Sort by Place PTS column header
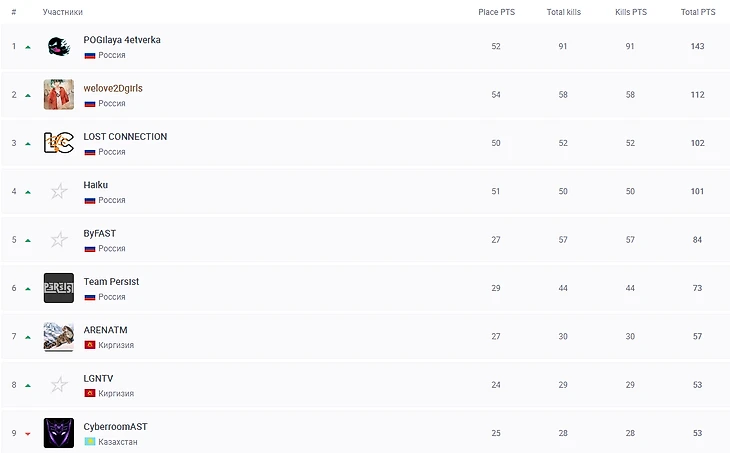Image resolution: width=730 pixels, height=453 pixels. [x=495, y=12]
